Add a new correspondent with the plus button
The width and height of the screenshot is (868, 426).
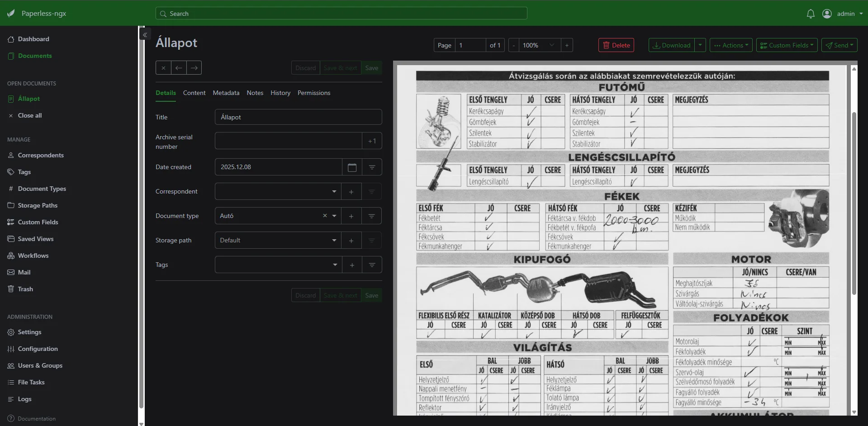351,192
